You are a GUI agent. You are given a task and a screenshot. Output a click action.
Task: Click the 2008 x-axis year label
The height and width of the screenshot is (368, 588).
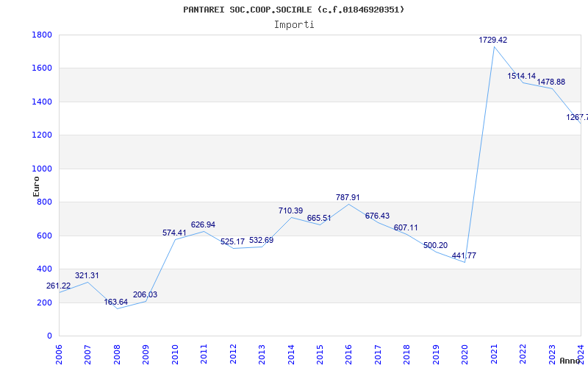tap(117, 353)
